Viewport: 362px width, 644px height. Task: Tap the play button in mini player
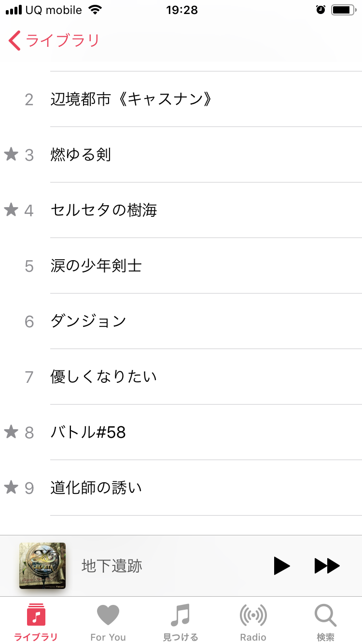tap(282, 566)
